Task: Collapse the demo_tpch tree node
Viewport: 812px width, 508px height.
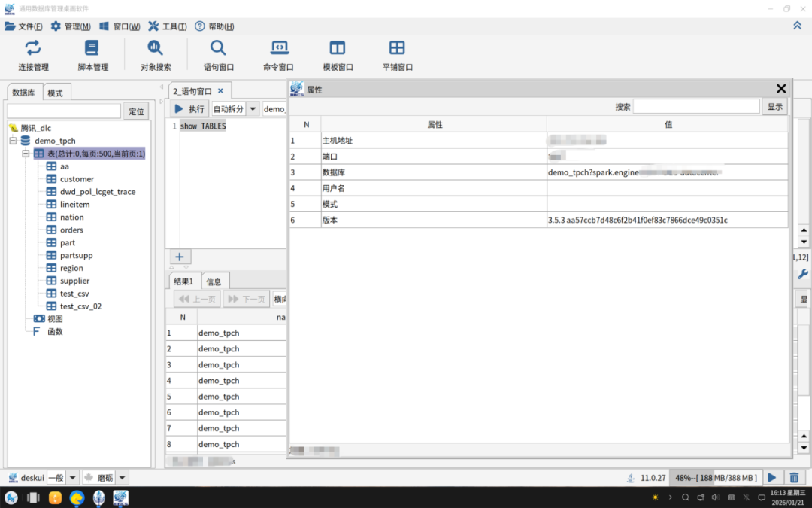Action: click(x=14, y=141)
